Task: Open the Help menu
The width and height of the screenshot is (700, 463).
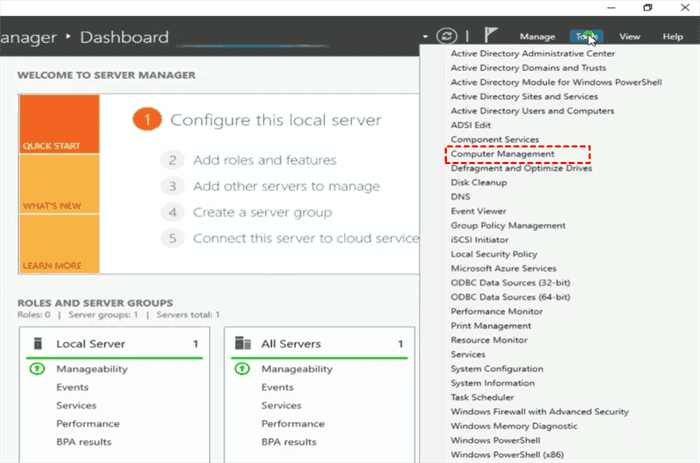Action: coord(672,37)
